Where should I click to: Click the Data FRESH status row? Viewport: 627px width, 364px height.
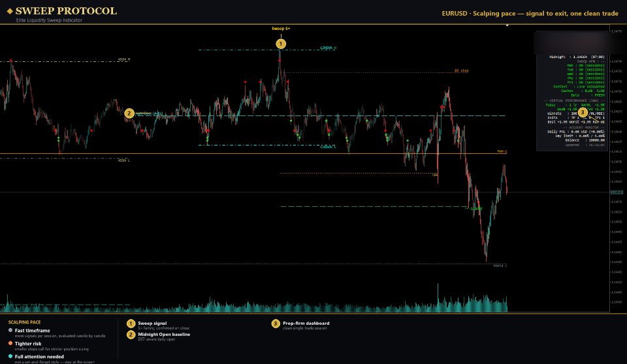tap(587, 95)
